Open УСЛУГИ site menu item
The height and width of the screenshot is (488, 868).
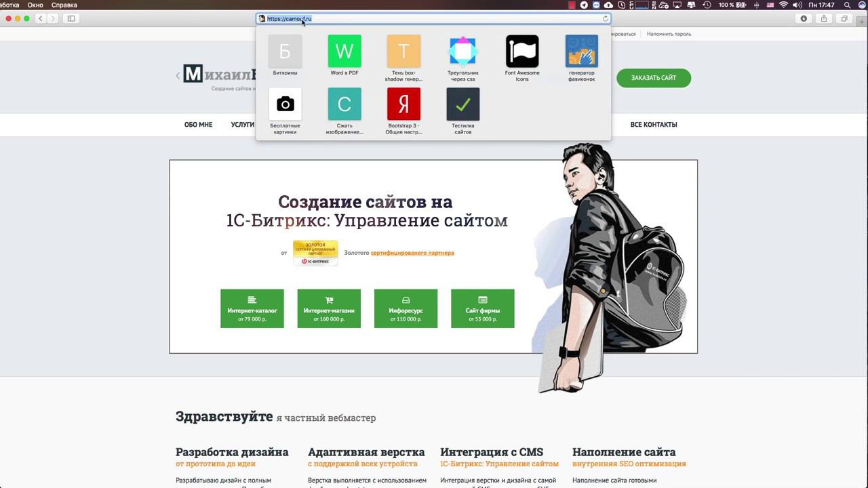click(243, 125)
